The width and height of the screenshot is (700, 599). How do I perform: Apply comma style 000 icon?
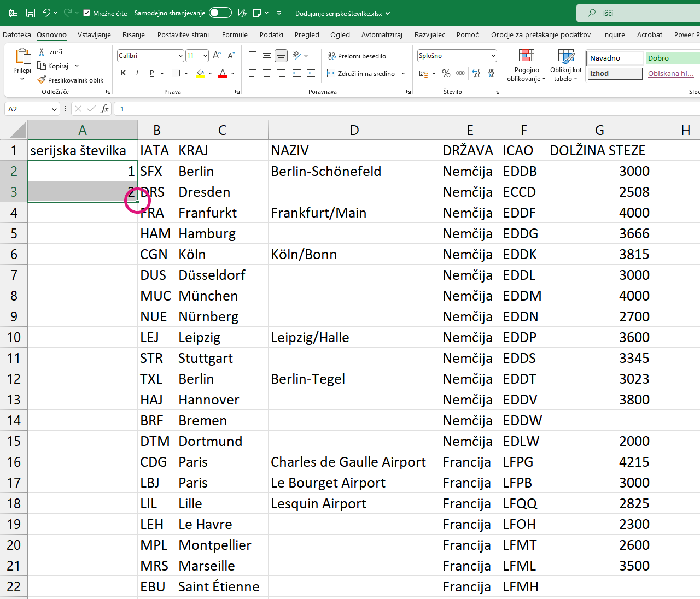click(x=460, y=73)
